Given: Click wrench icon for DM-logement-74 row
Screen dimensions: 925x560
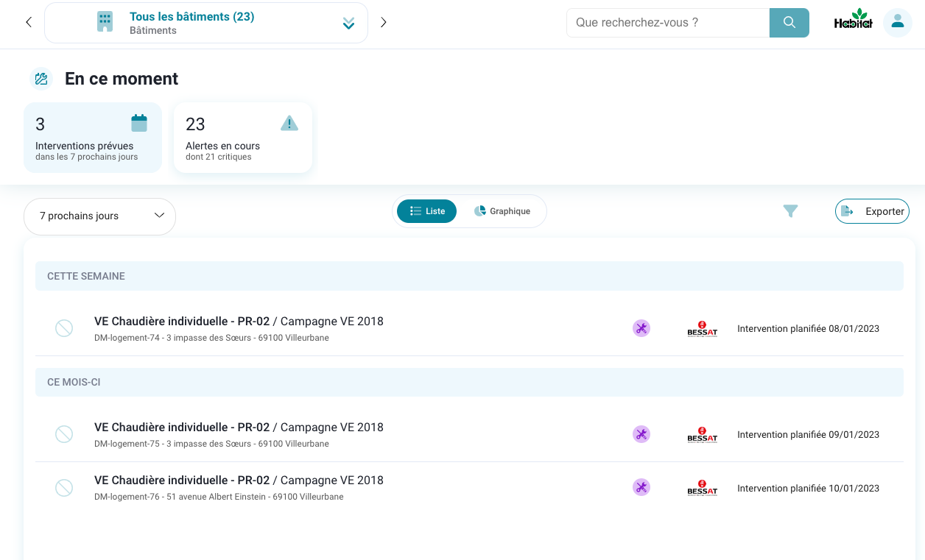Looking at the screenshot, I should pyautogui.click(x=641, y=328).
